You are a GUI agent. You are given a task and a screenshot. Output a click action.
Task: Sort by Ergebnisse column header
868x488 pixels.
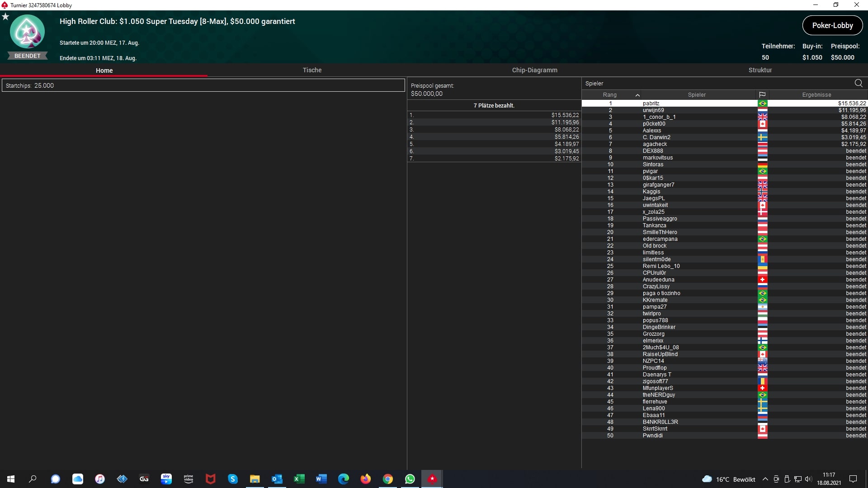tap(816, 95)
